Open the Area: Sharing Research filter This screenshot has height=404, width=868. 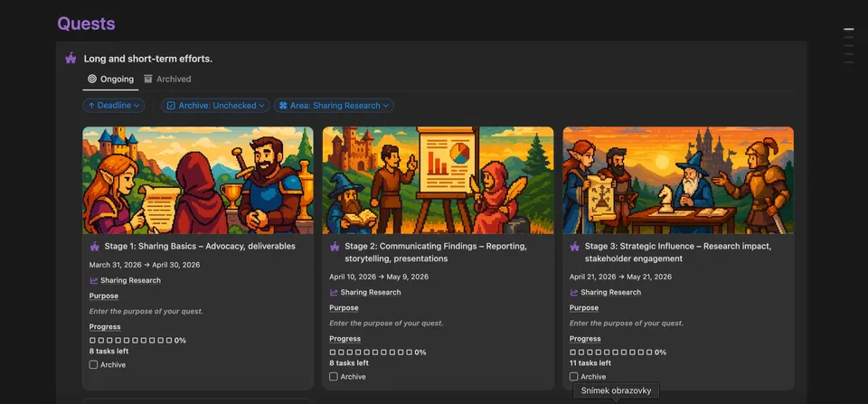pyautogui.click(x=334, y=105)
